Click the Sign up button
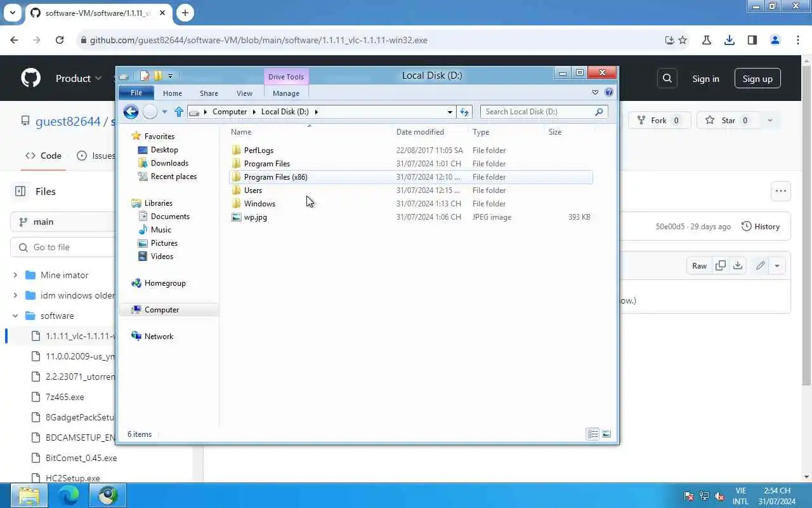The image size is (812, 508). point(757,79)
